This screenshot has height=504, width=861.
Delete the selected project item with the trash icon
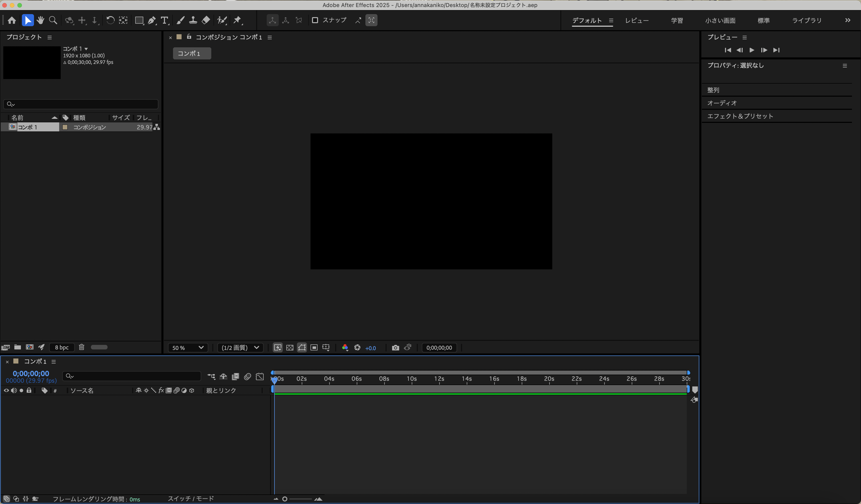tap(82, 347)
